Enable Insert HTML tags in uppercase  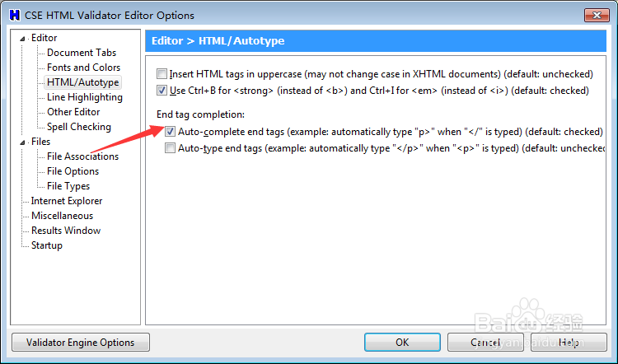coord(162,74)
